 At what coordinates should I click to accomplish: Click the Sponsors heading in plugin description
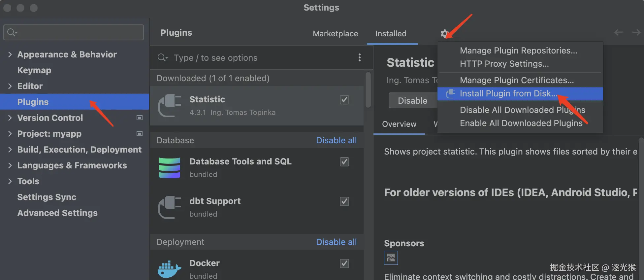coord(404,243)
